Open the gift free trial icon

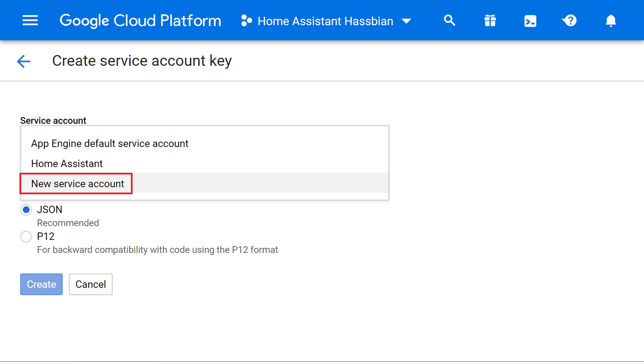pos(490,21)
